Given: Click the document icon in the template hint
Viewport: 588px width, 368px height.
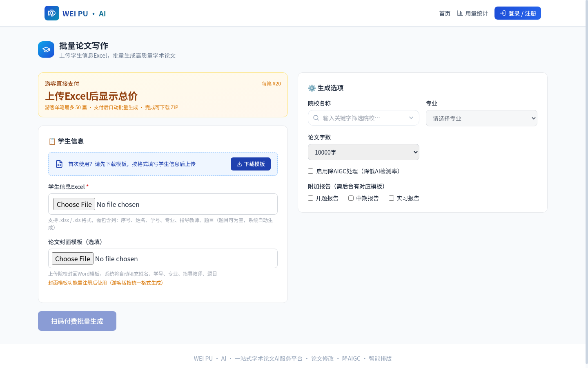Looking at the screenshot, I should click(x=59, y=164).
